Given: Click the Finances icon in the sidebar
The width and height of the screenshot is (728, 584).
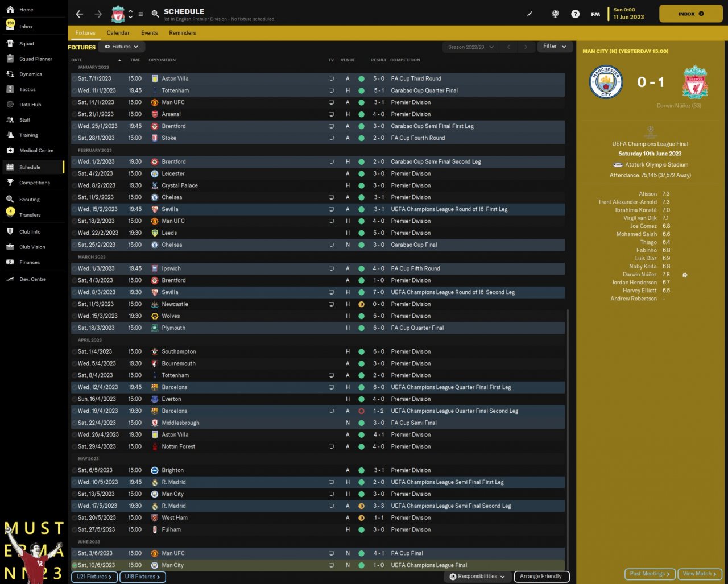Looking at the screenshot, I should pos(10,262).
